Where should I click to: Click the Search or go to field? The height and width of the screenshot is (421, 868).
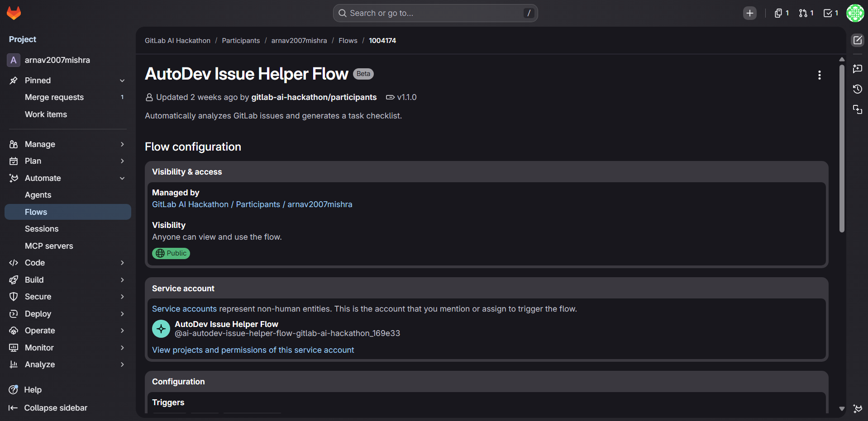point(435,13)
